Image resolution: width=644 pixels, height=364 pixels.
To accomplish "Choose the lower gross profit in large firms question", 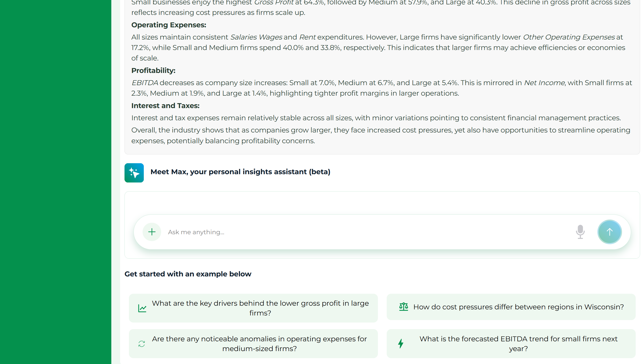I will pyautogui.click(x=260, y=308).
